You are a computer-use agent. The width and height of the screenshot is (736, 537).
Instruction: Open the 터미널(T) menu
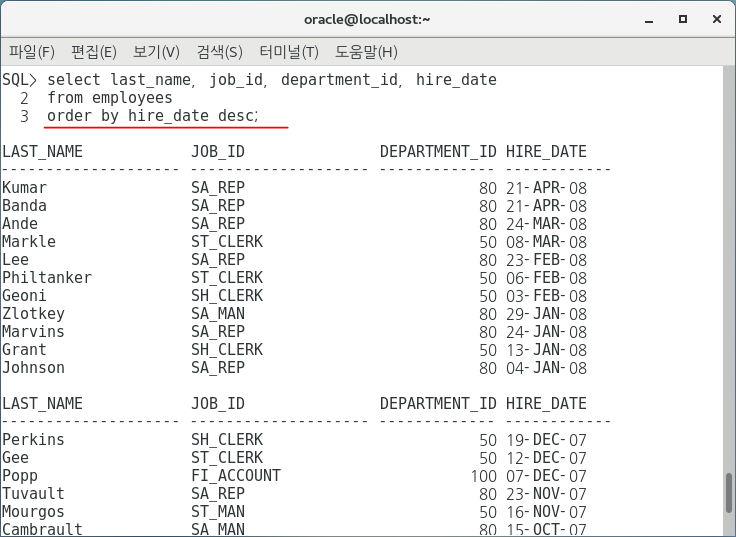coord(289,52)
